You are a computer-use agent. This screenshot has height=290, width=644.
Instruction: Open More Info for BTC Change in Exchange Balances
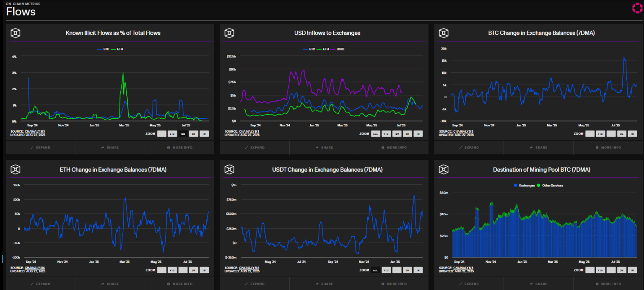coord(608,147)
